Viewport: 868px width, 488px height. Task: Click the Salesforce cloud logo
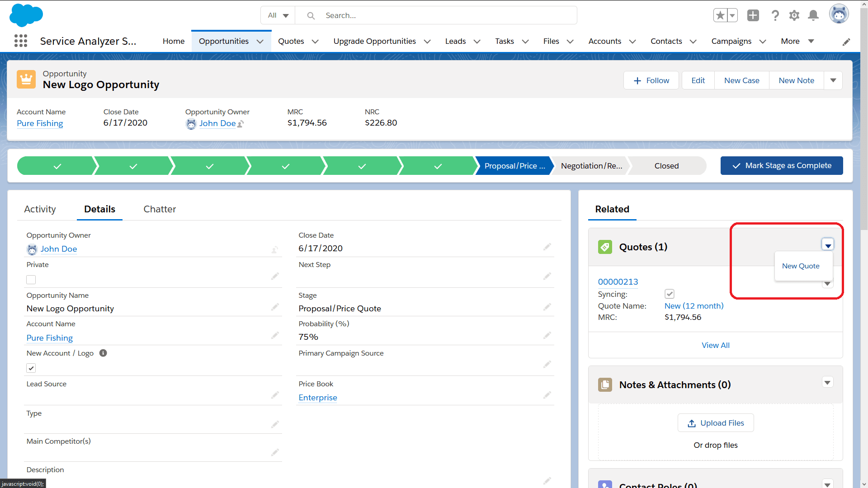[x=26, y=15]
